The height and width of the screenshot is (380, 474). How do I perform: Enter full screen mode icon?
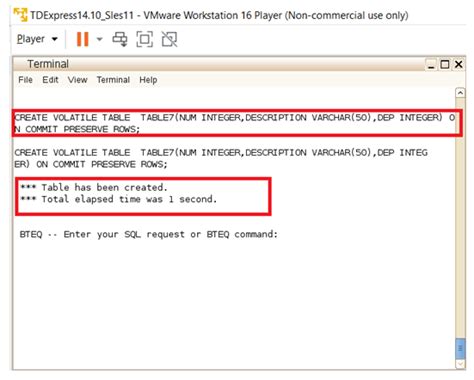click(x=145, y=39)
